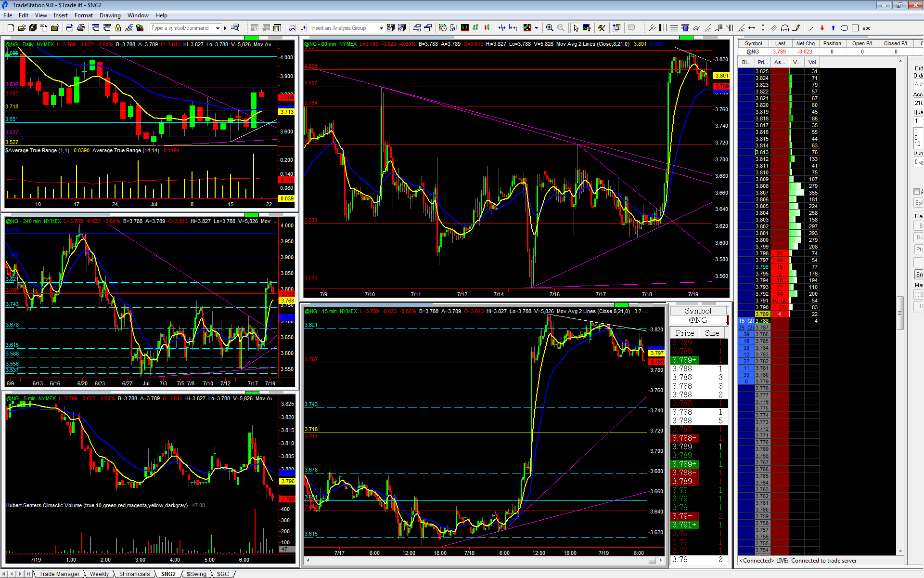Click the Print toolbar icon
The width and height of the screenshot is (924, 578).
[x=81, y=28]
